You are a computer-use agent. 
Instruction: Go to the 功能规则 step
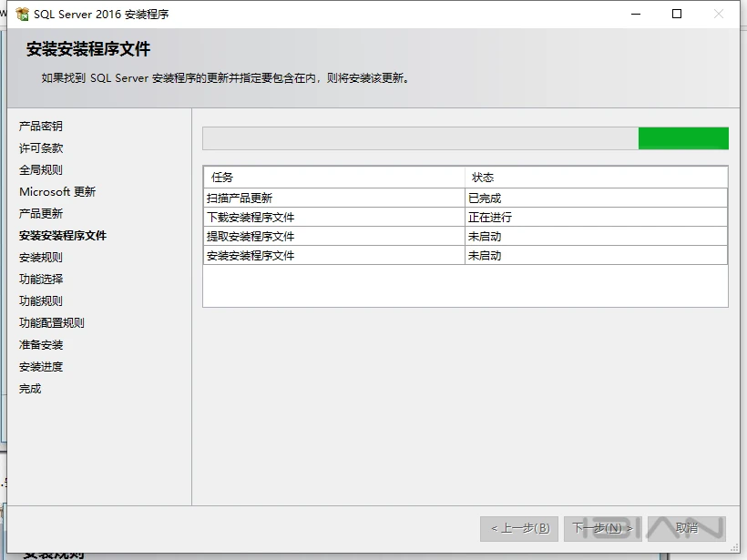pyautogui.click(x=41, y=301)
